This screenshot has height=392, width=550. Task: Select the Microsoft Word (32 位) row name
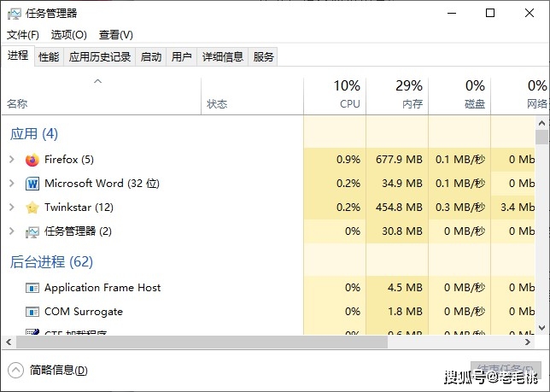point(102,184)
